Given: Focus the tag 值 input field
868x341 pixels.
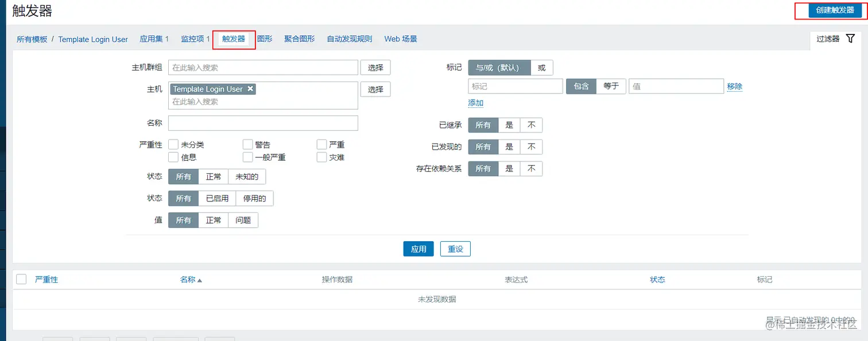Looking at the screenshot, I should [x=676, y=86].
